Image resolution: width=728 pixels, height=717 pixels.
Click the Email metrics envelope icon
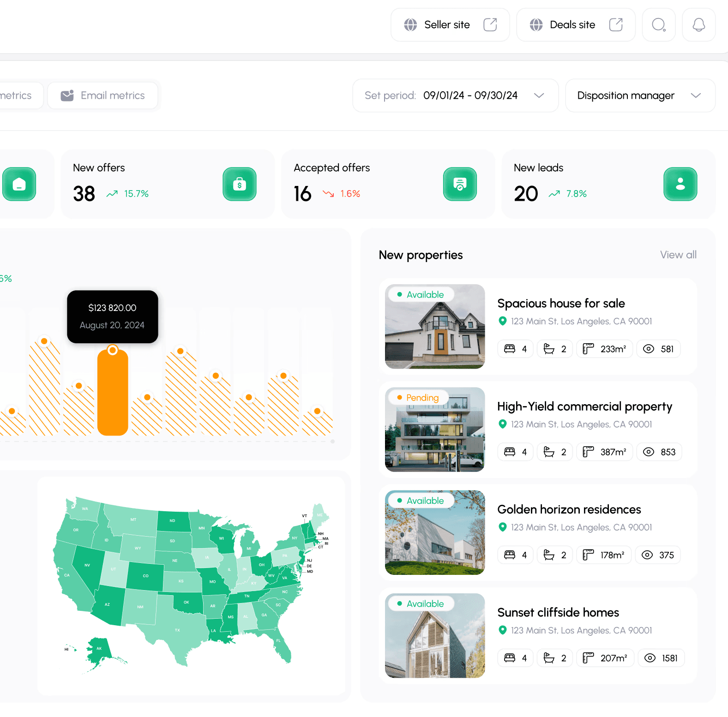click(x=67, y=96)
